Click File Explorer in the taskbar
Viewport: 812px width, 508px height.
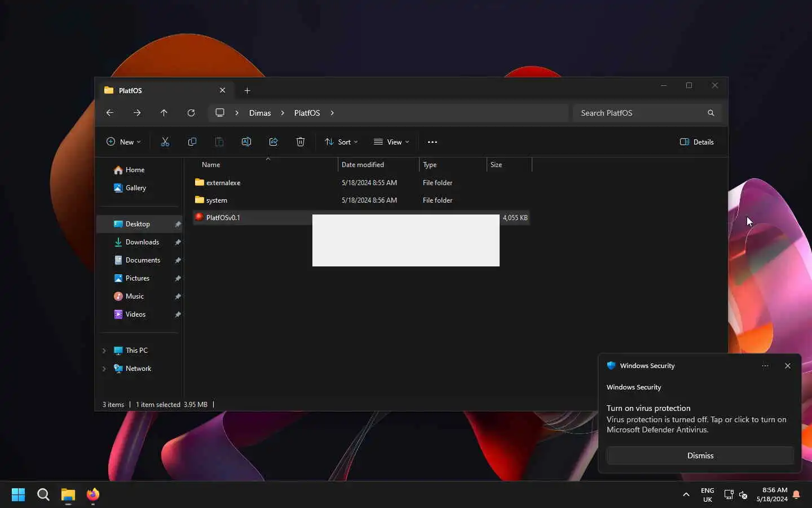[68, 495]
